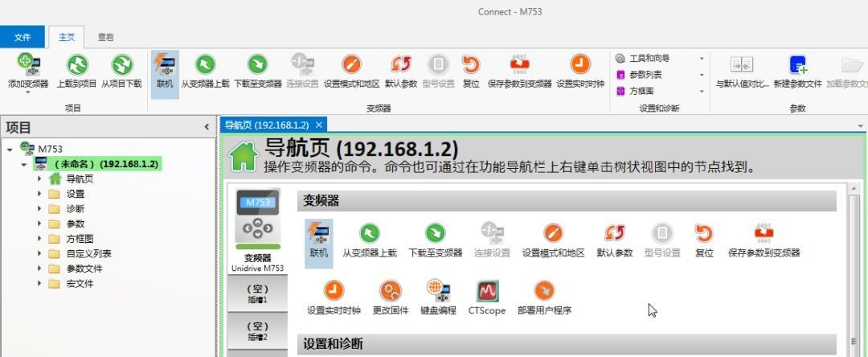Image resolution: width=868 pixels, height=357 pixels.
Task: Collapse the 项目 panel with arrow
Action: pyautogui.click(x=207, y=128)
